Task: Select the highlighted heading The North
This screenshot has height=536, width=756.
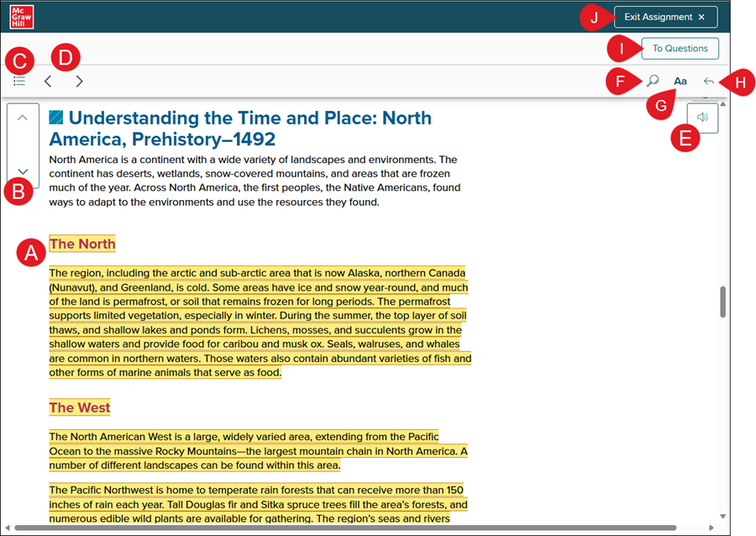Action: (x=82, y=244)
